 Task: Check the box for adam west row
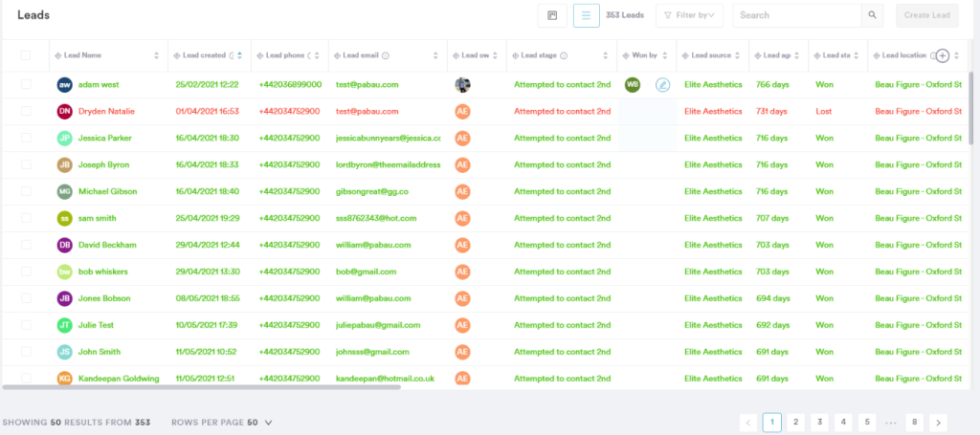tap(26, 85)
